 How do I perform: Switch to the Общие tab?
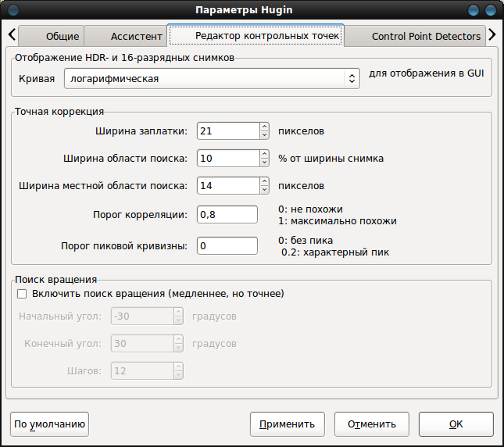click(x=52, y=36)
